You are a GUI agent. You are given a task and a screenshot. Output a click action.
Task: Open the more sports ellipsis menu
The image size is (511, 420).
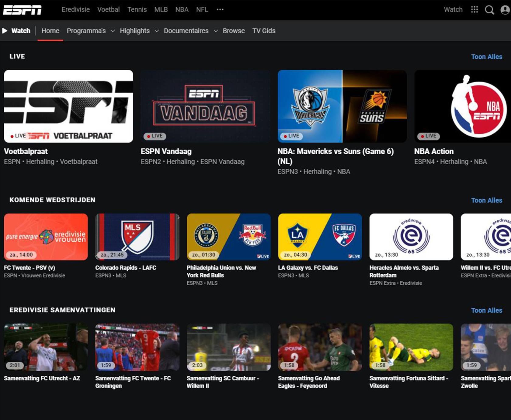coord(220,9)
